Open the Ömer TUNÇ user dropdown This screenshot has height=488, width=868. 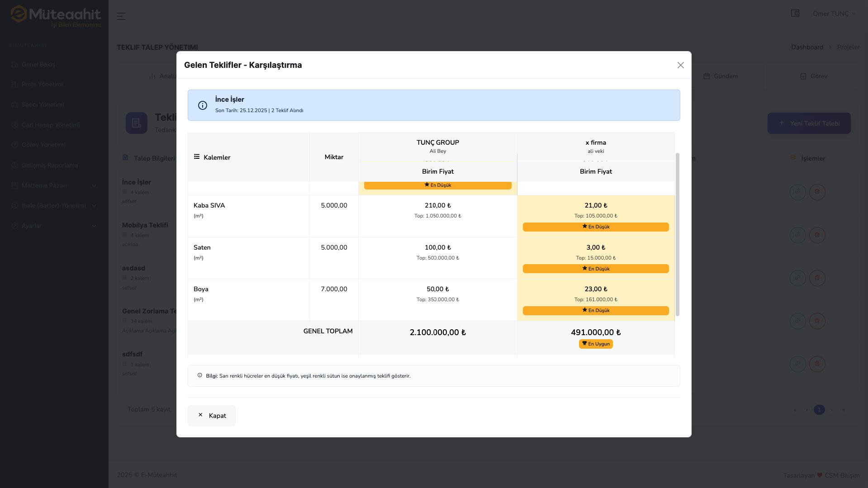coord(834,14)
